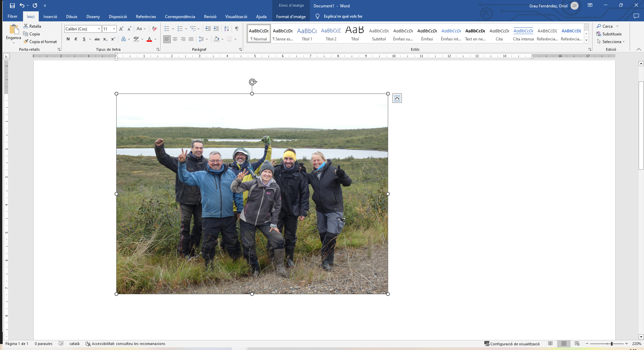Viewport: 644px width, 350px height.
Task: Apply the Títol 1 style
Action: (x=307, y=34)
